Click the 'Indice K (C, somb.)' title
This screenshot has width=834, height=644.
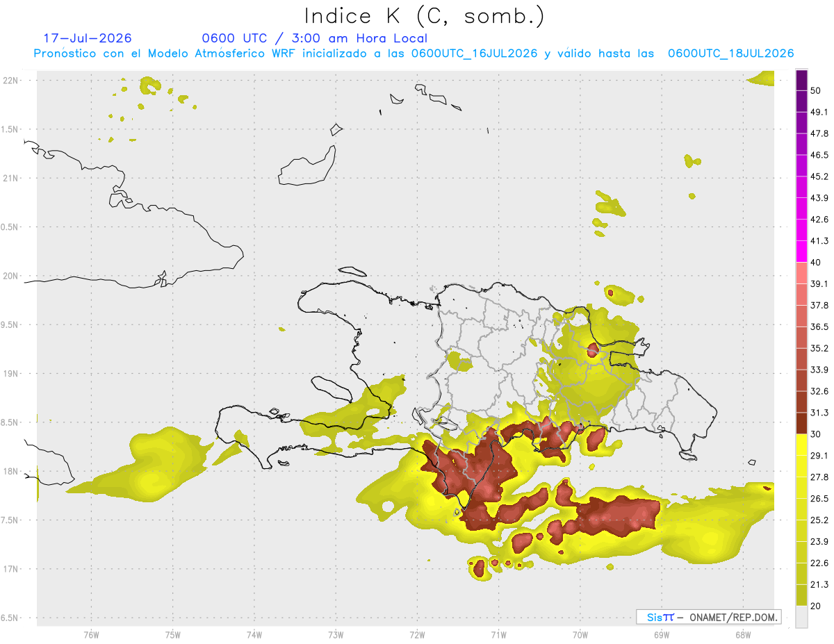point(424,16)
